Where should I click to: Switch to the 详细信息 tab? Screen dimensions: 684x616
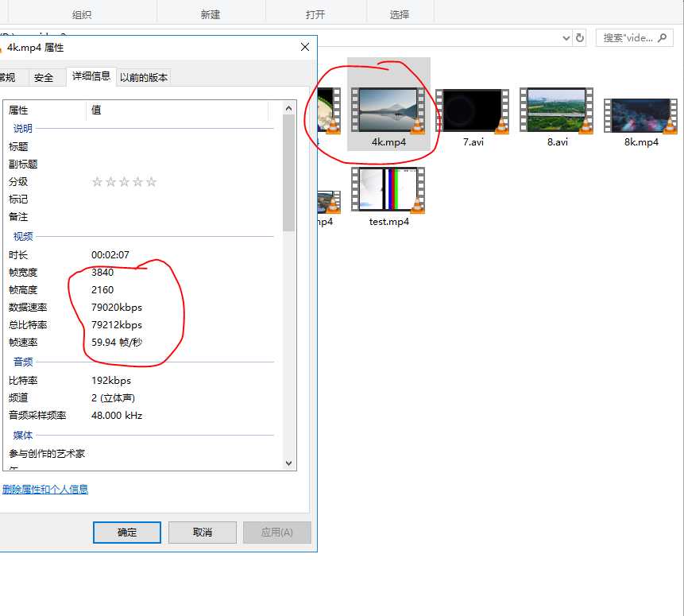click(x=91, y=76)
